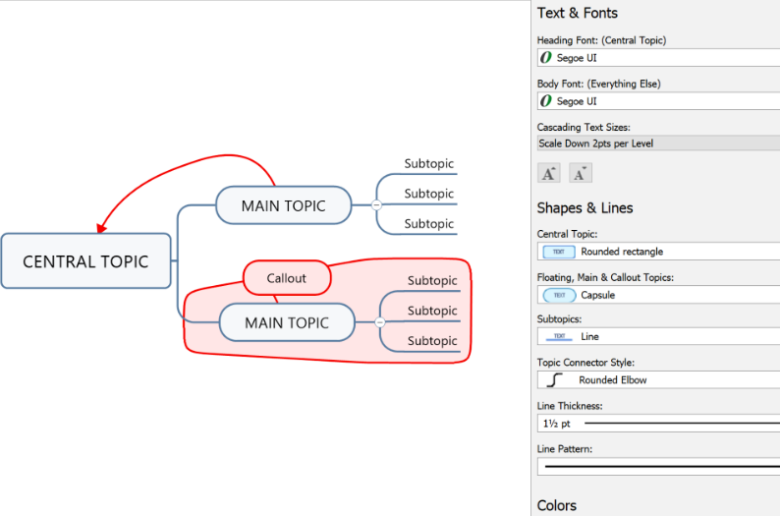This screenshot has width=780, height=516.
Task: Click the Rounded rectangle shape preview icon
Action: pos(559,252)
